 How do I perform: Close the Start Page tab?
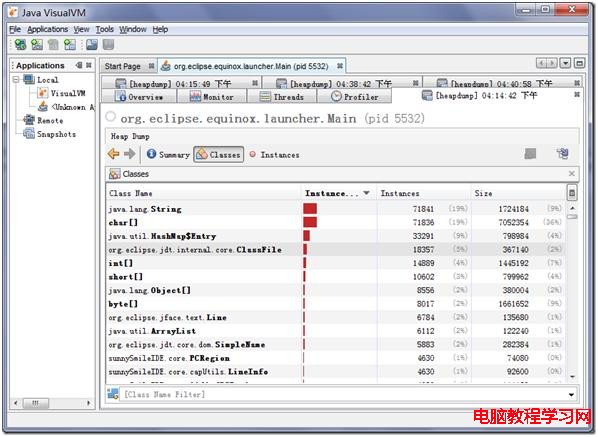click(x=151, y=66)
